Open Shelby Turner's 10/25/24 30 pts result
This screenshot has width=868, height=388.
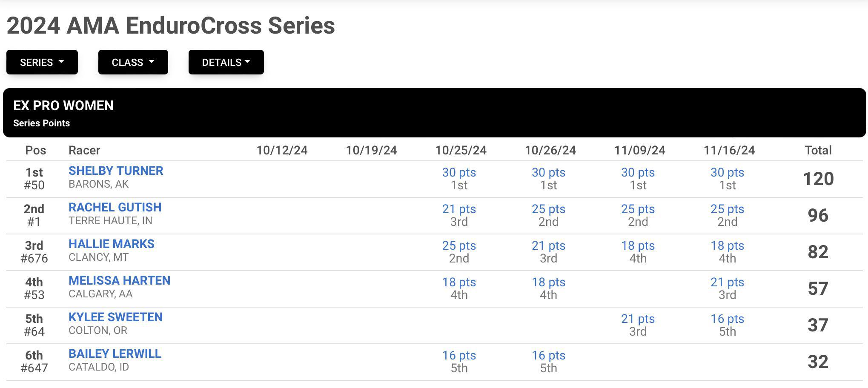tap(459, 172)
